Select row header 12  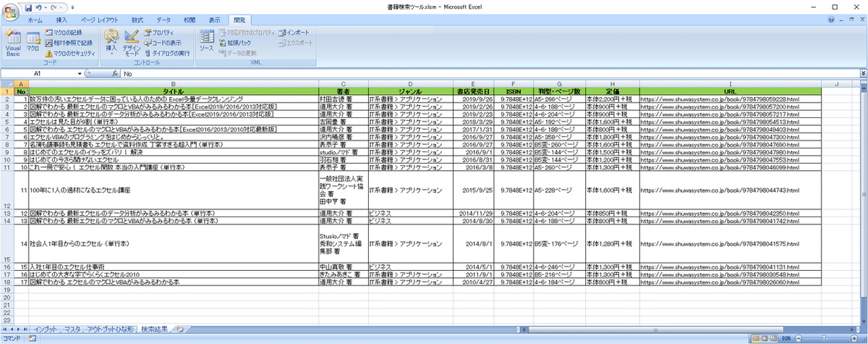(x=7, y=190)
